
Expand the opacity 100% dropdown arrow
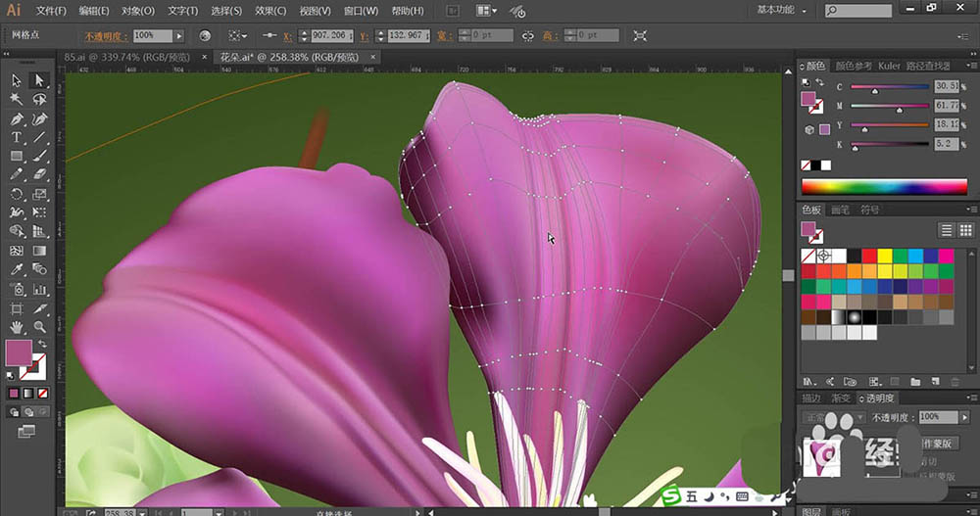tap(179, 35)
